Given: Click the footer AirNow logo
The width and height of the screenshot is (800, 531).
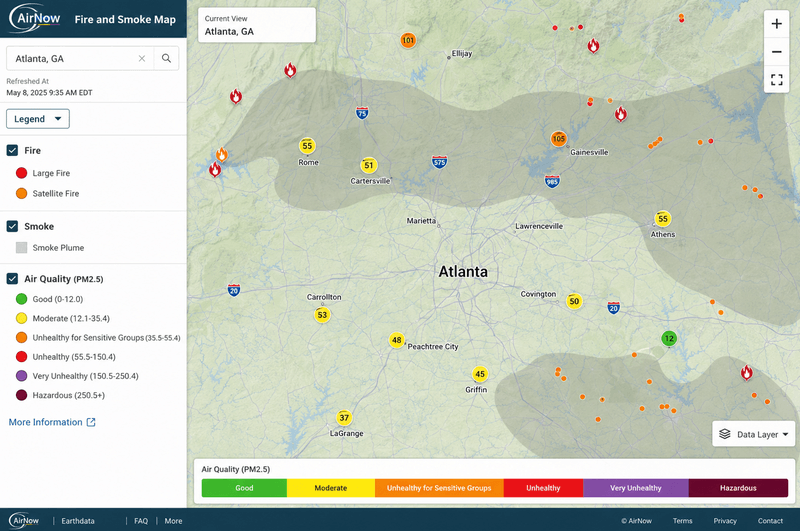Looking at the screenshot, I should click(24, 520).
